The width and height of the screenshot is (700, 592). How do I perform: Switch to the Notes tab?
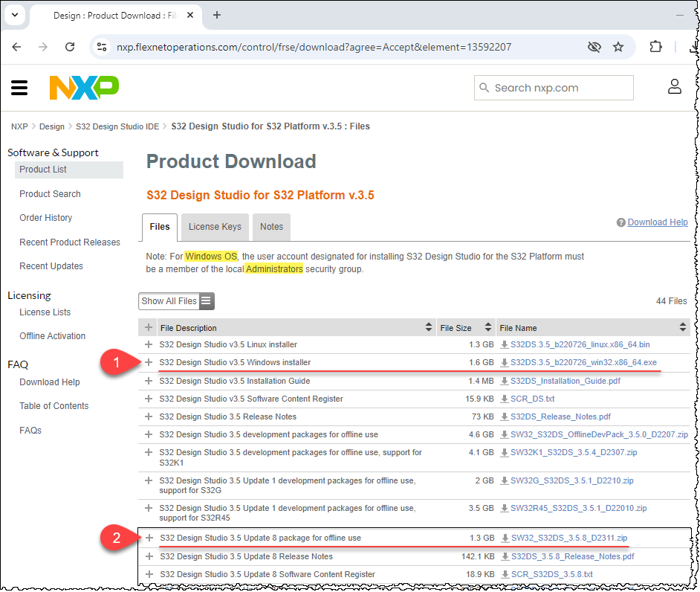click(271, 227)
